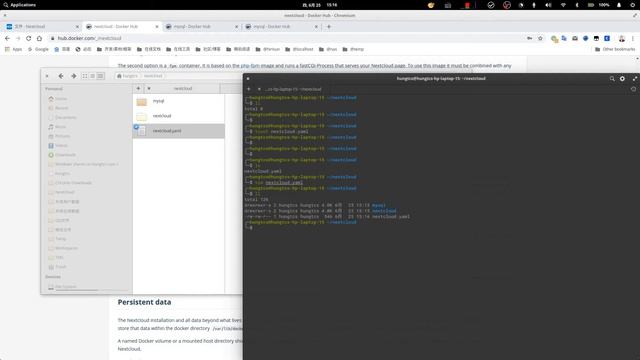Open a new Chromium tab
The width and height of the screenshot is (640, 360).
tap(329, 27)
